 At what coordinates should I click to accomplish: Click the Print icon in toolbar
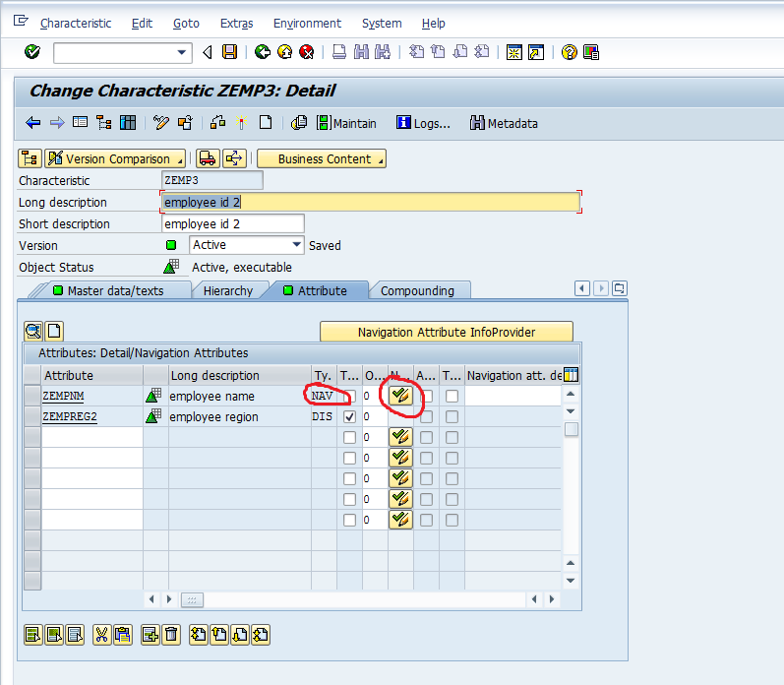(339, 52)
